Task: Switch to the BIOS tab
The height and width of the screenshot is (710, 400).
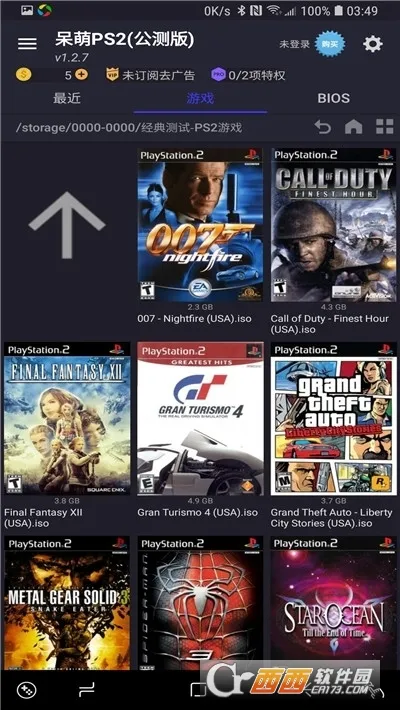Action: tap(333, 98)
